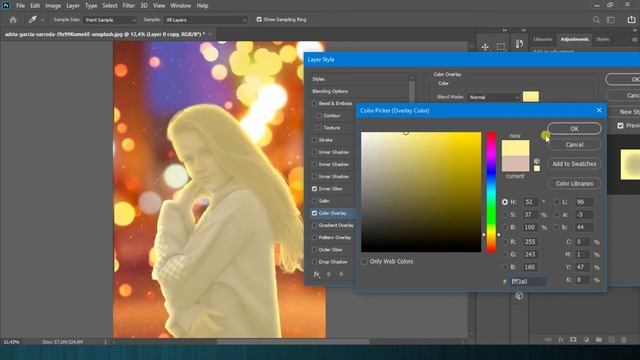Click the add layer mask icon

pos(573,340)
